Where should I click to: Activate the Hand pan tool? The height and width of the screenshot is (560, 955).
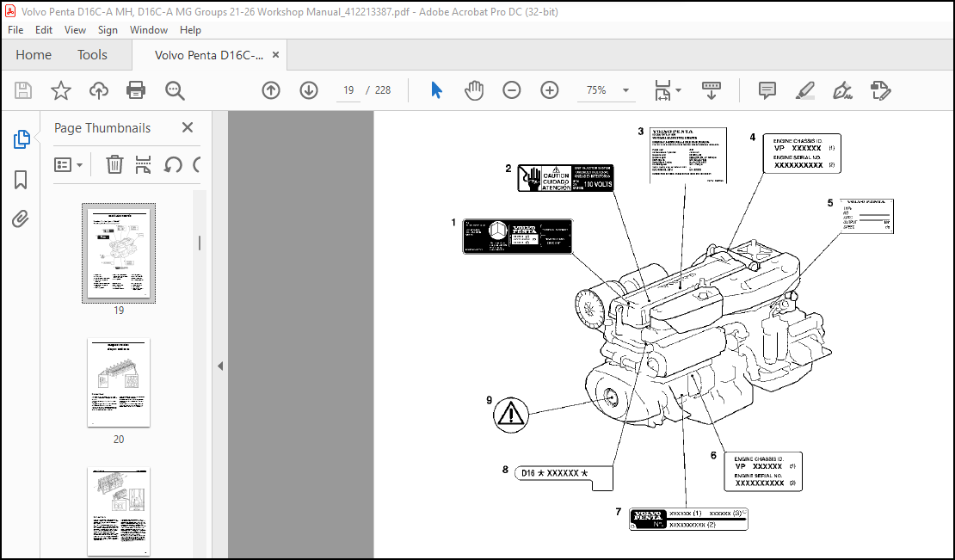[x=474, y=90]
